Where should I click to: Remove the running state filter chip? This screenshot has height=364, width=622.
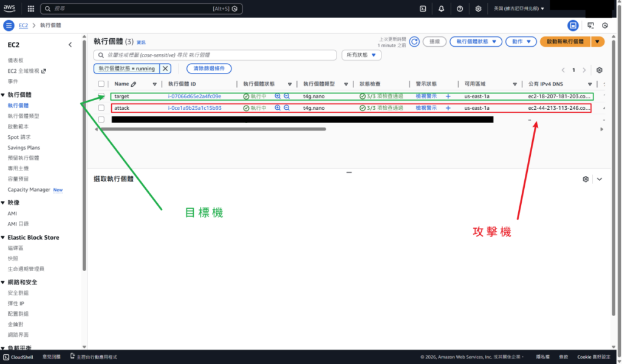coord(165,69)
